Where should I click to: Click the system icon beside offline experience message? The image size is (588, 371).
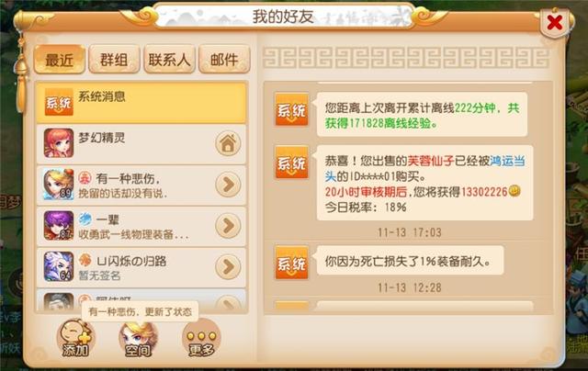click(292, 109)
